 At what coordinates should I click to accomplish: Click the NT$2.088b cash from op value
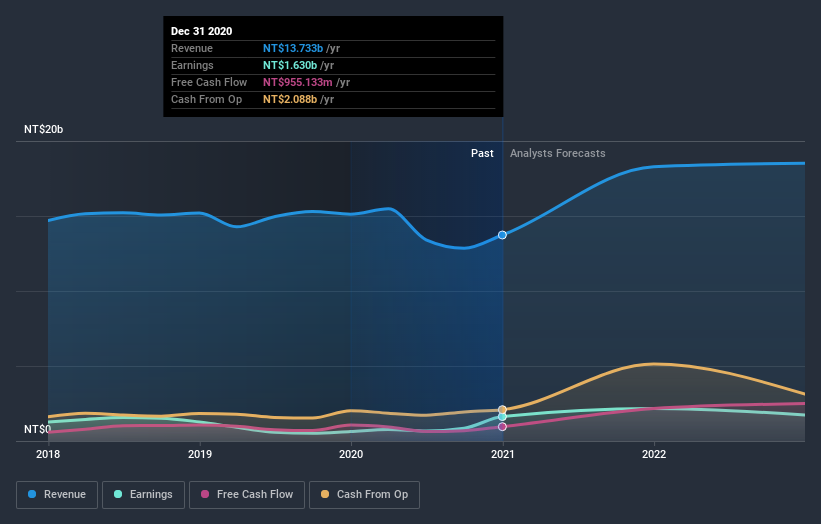pyautogui.click(x=290, y=99)
